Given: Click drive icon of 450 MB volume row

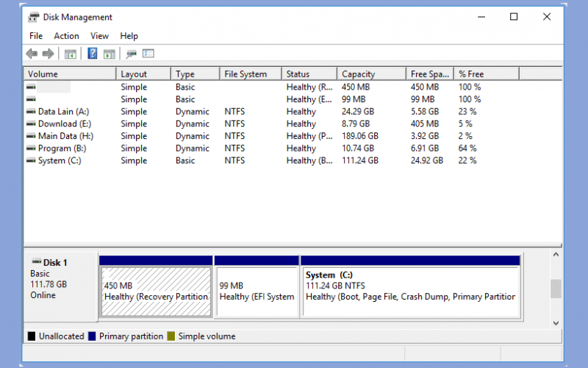Looking at the screenshot, I should click(x=31, y=87).
